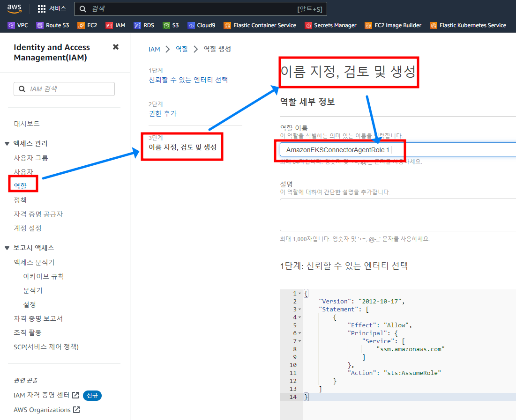Click the 역할 이름 input field
Screen dimensions: 516x420
pyautogui.click(x=398, y=150)
